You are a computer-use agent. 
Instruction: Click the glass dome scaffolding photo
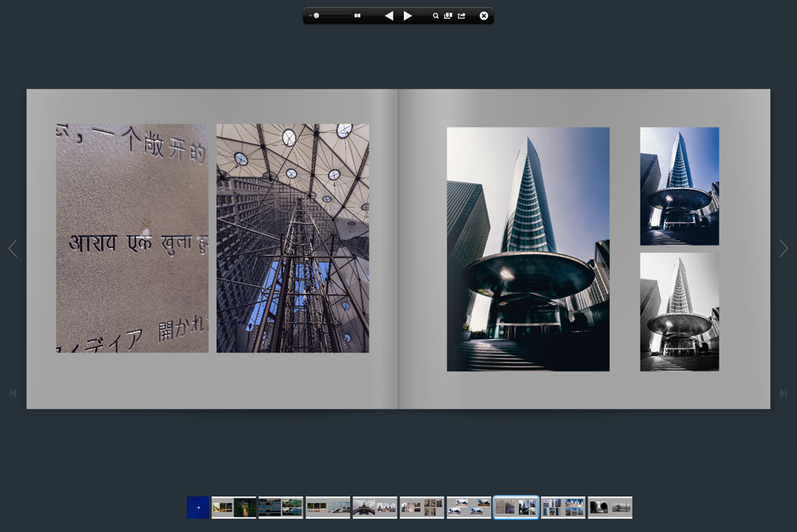pyautogui.click(x=292, y=238)
